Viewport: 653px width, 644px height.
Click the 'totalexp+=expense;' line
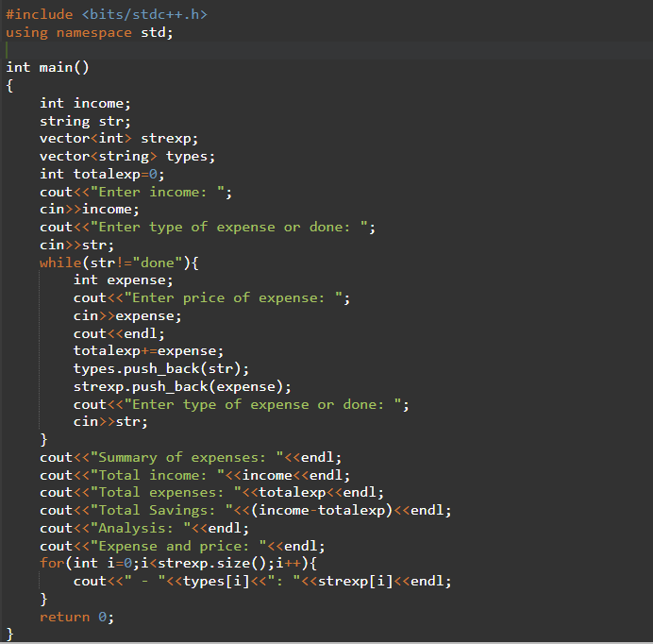149,351
